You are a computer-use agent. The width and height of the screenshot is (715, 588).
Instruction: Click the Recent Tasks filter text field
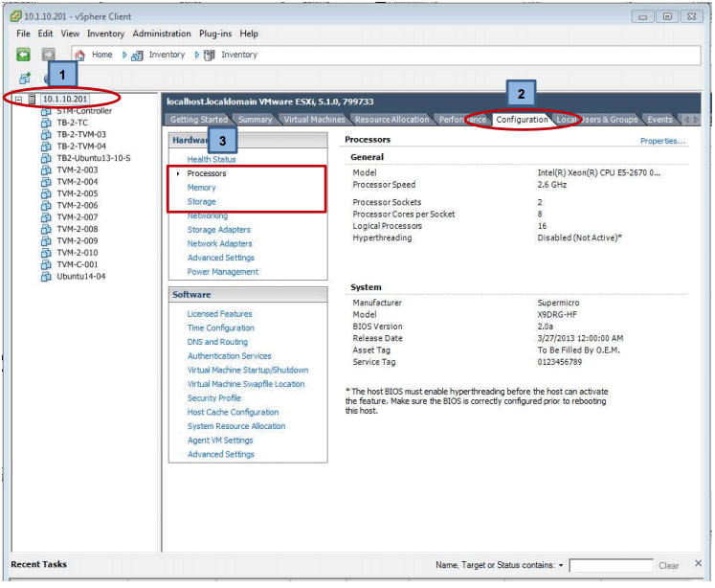(x=611, y=566)
